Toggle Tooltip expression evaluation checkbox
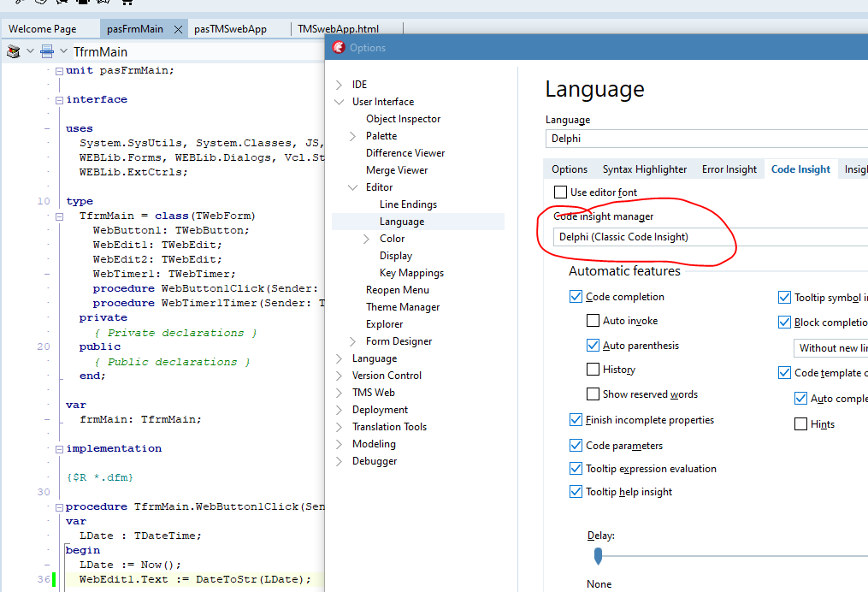The height and width of the screenshot is (592, 868). coord(576,469)
